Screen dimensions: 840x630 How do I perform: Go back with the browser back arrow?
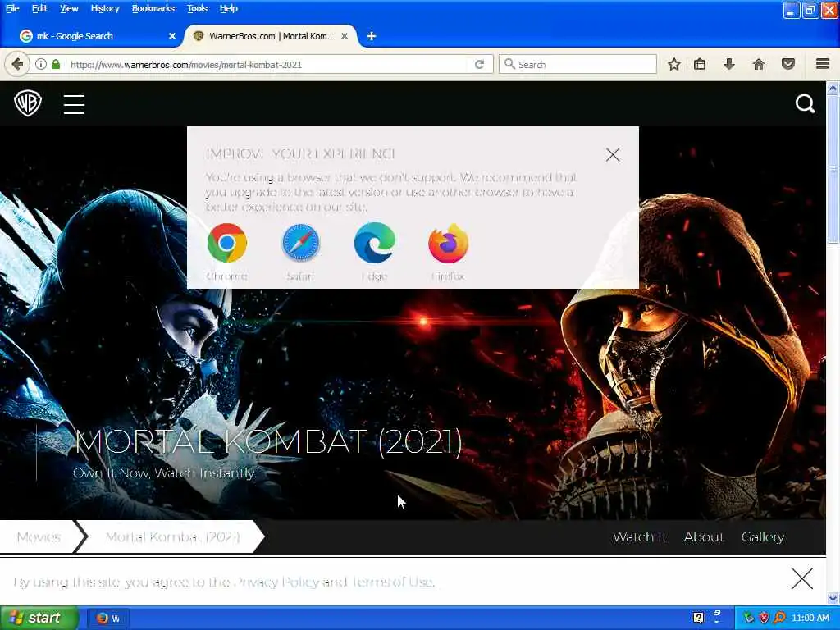click(17, 64)
